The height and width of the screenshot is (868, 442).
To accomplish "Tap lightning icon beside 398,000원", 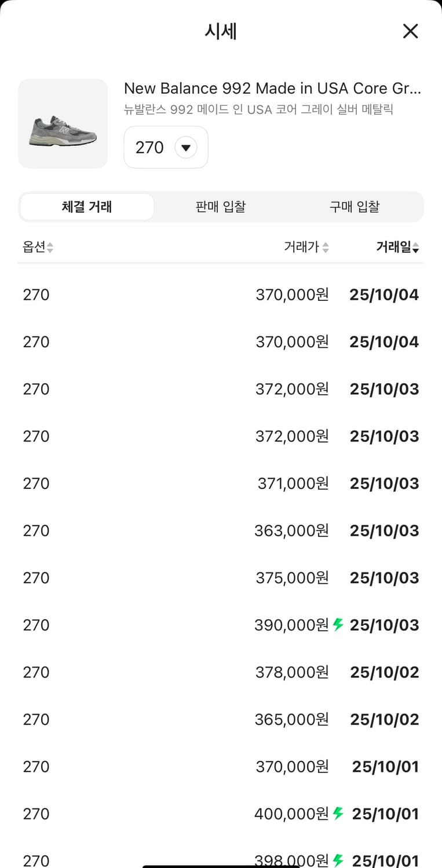I will click(x=338, y=860).
